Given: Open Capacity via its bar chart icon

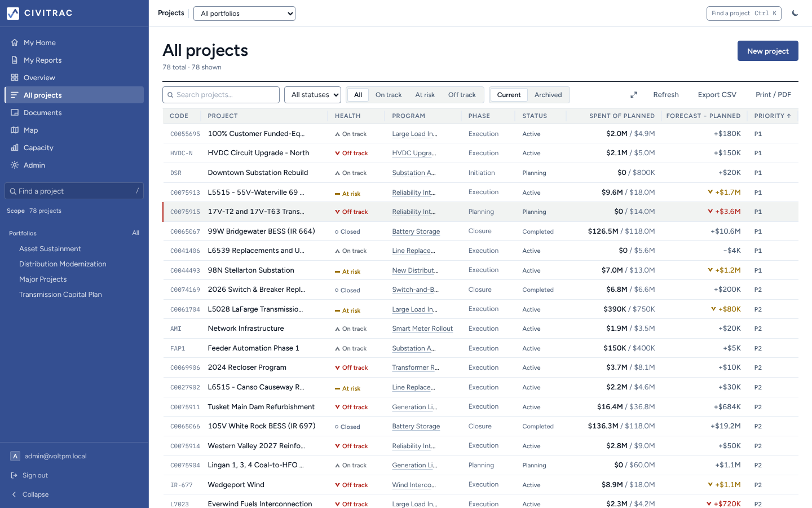Looking at the screenshot, I should [15, 147].
